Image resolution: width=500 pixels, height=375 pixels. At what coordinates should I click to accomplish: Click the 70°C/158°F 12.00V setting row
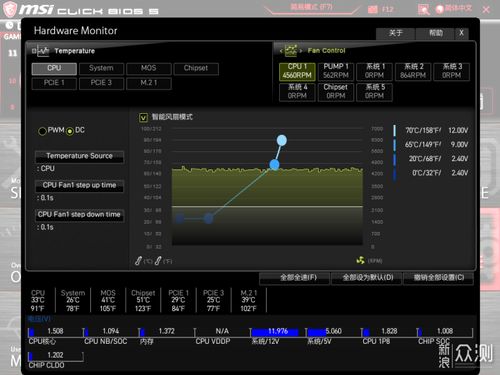click(x=431, y=130)
